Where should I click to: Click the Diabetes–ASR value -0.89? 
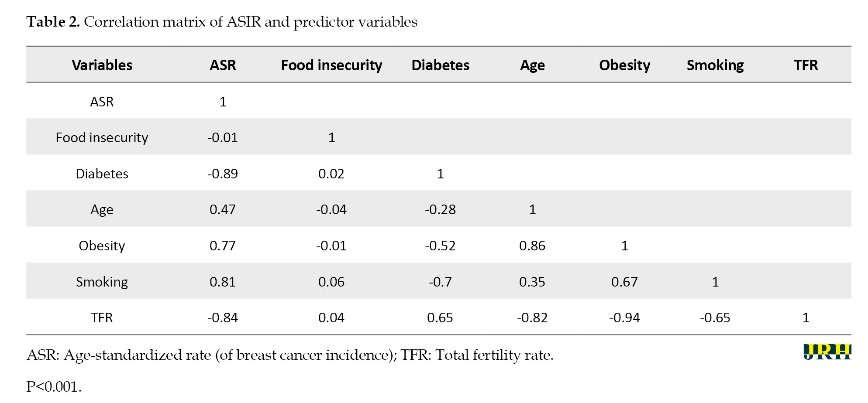pos(223,174)
